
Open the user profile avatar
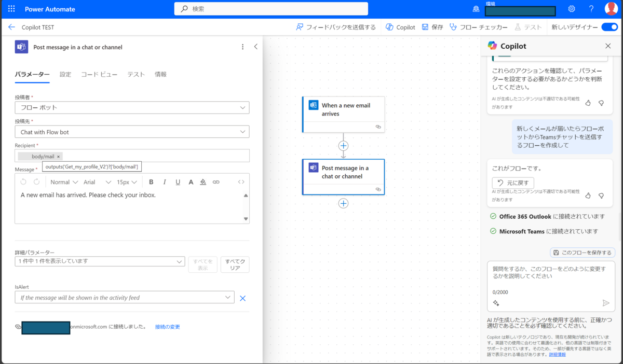(611, 9)
